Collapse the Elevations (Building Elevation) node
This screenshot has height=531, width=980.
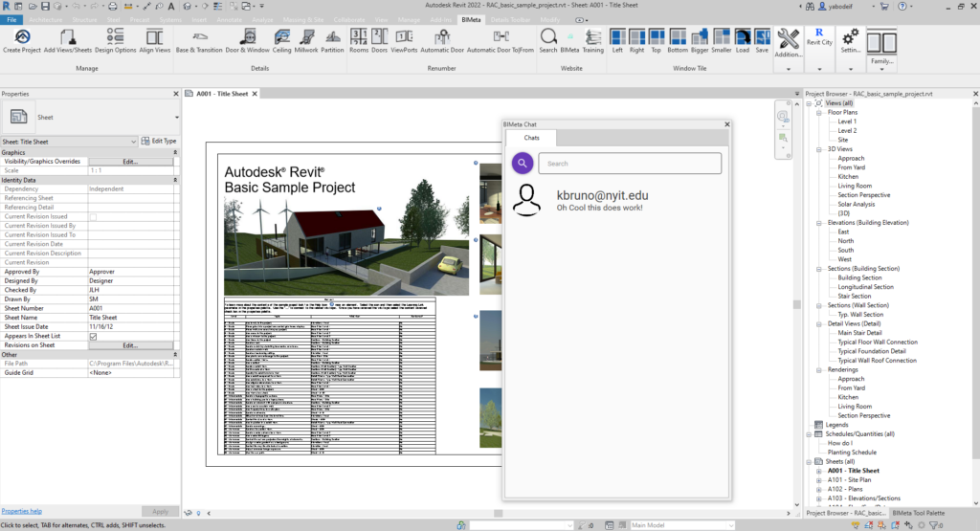coord(819,223)
